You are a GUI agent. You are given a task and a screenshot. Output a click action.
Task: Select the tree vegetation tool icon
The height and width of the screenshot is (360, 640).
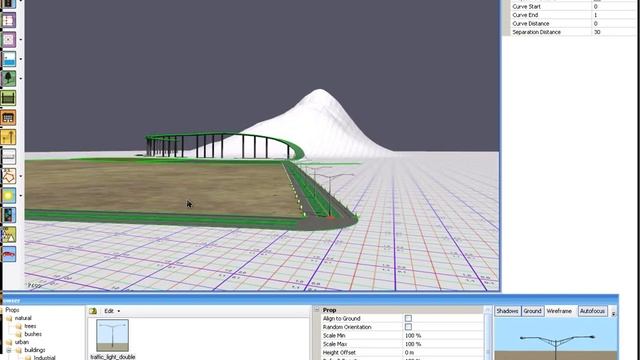coord(8,78)
